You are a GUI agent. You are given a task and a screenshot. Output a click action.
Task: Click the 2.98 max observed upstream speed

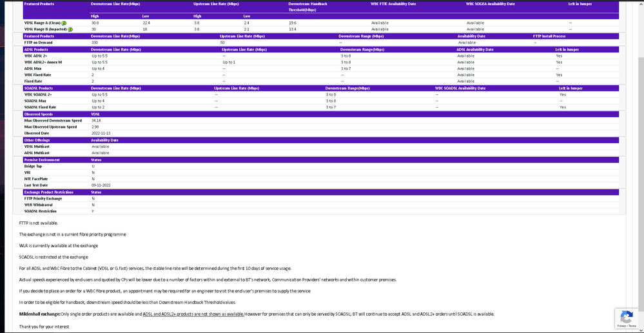[95, 127]
